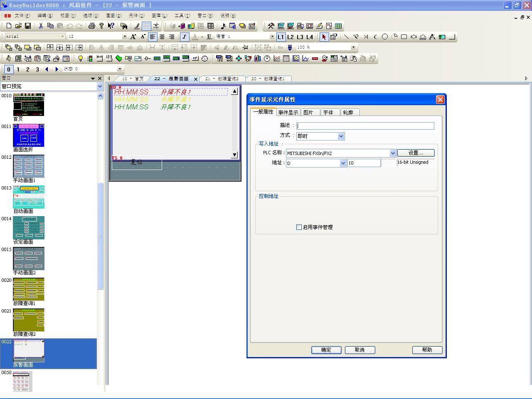Screen dimensions: 532x399
Task: Select the Ellipse drawing tool
Action: [x=385, y=37]
